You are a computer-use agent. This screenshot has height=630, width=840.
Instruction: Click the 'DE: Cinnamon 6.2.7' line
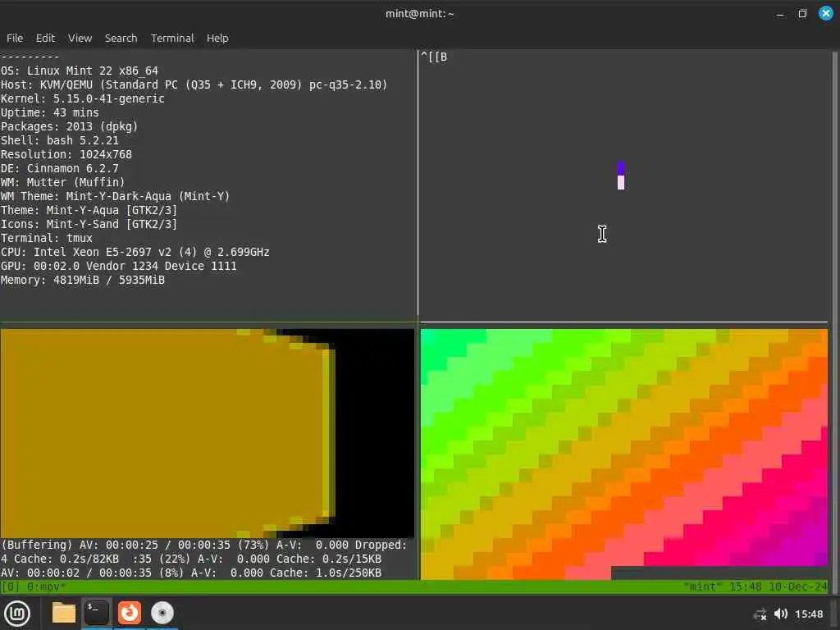(59, 168)
